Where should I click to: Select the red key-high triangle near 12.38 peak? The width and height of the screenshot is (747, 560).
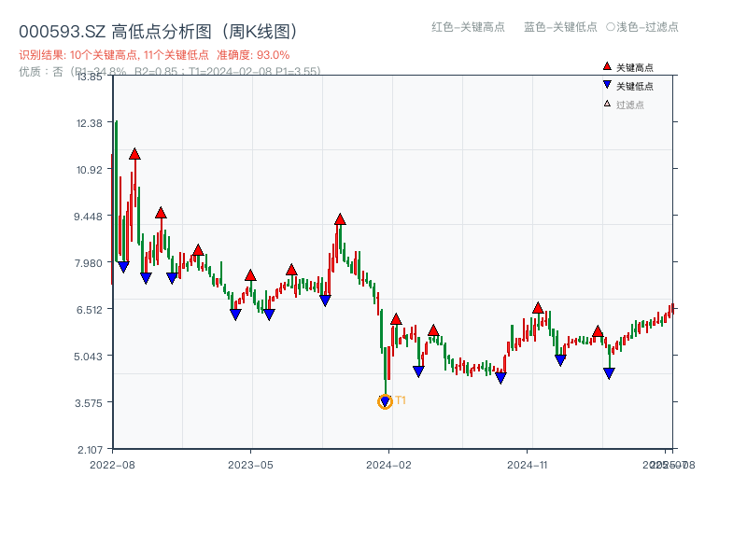point(134,153)
